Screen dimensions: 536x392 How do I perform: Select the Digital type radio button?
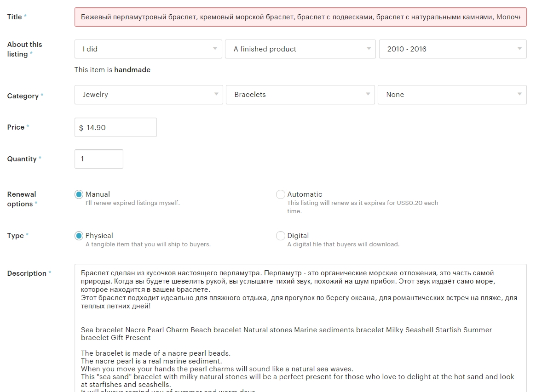click(281, 236)
